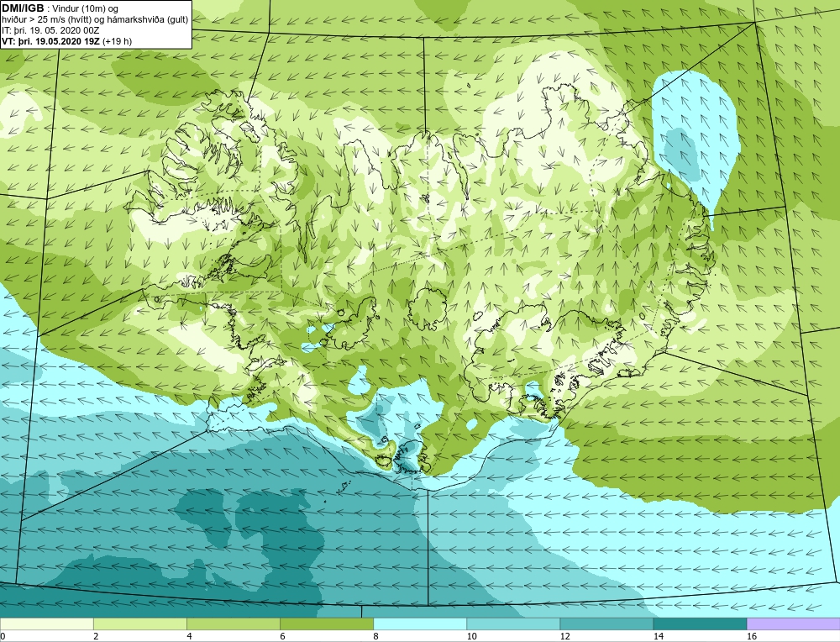Screen dimensions: 840x642
Task: Click the '4' label on the color scale
Action: point(189,636)
